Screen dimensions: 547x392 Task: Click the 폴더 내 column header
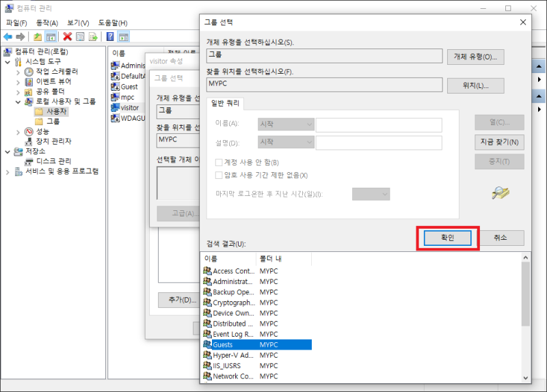(284, 259)
